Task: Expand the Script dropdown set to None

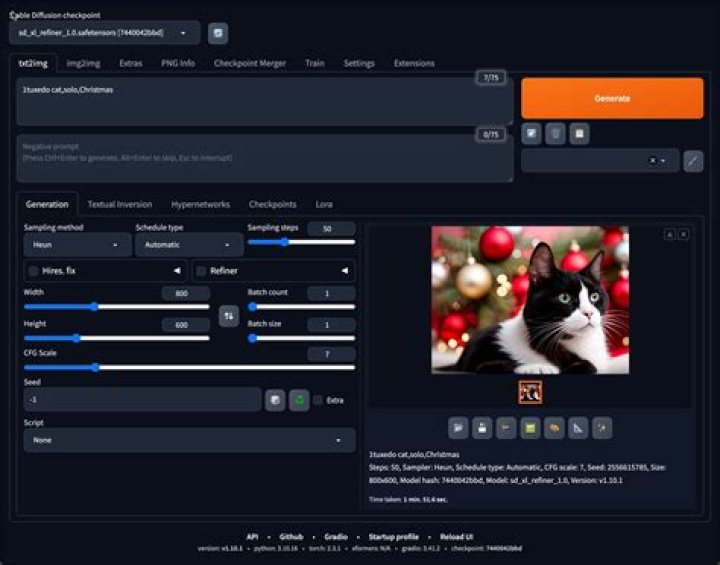Action: 189,440
